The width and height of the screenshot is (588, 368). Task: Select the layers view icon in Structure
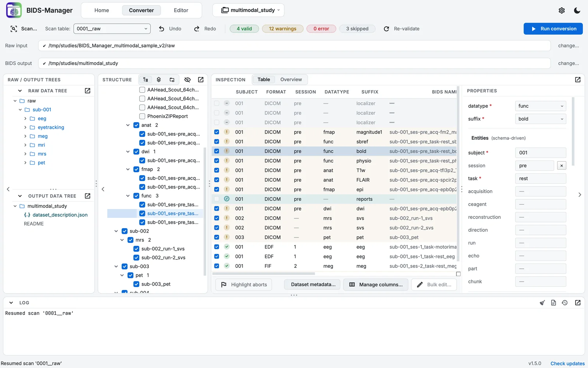159,79
